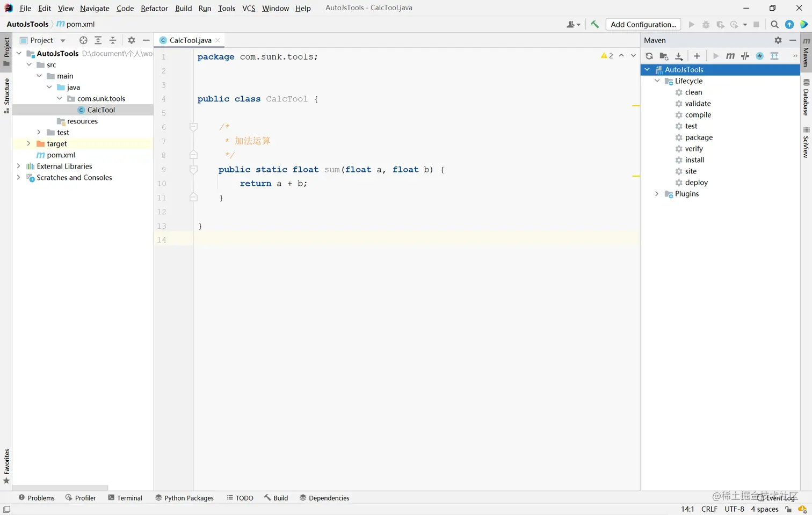
Task: Generate sources and update folders in Maven
Action: [664, 56]
